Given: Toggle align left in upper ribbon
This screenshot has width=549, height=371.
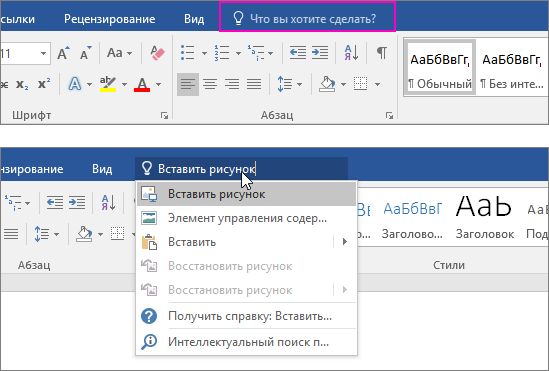Looking at the screenshot, I should 188,84.
